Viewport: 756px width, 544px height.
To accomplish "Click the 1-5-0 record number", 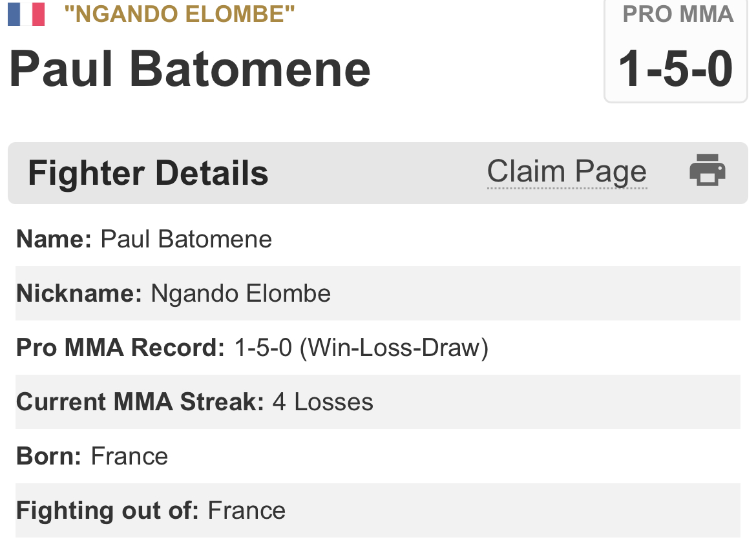I will [676, 70].
